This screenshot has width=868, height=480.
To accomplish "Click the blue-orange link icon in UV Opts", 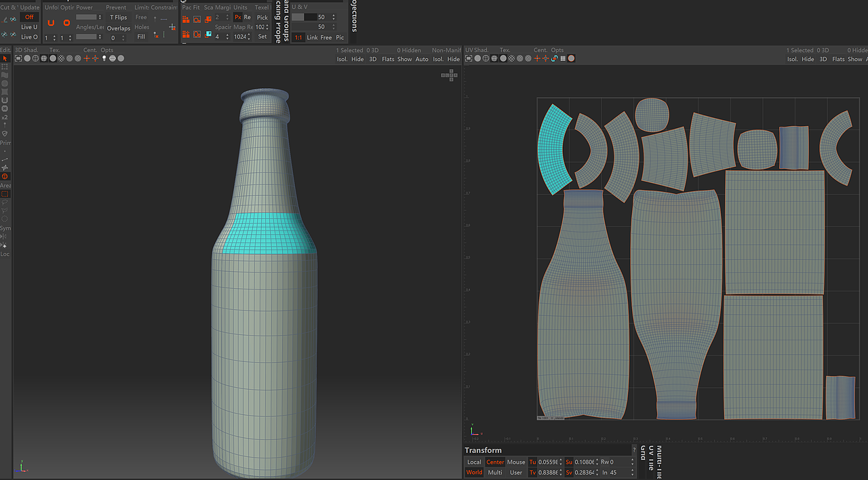I will (x=555, y=58).
